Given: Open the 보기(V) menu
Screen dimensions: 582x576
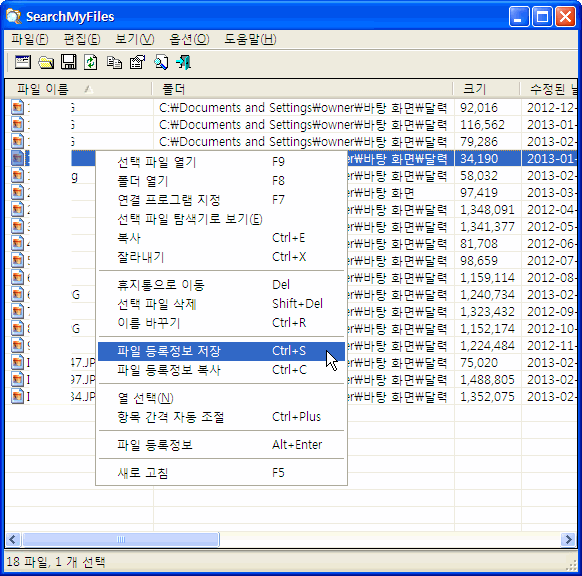Looking at the screenshot, I should [x=135, y=39].
